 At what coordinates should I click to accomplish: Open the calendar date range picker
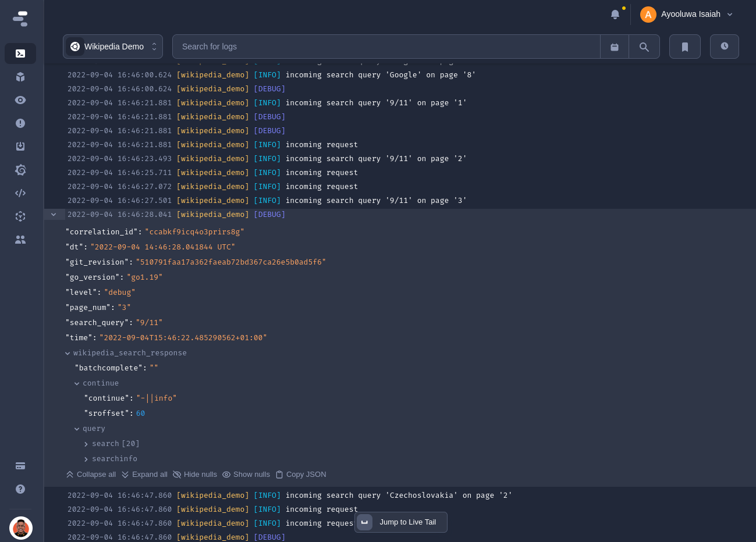(615, 46)
